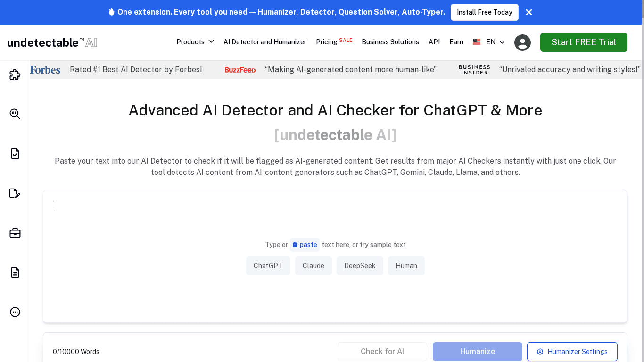Viewport: 644px width, 362px height.
Task: Click Install Free Today button
Action: [485, 12]
